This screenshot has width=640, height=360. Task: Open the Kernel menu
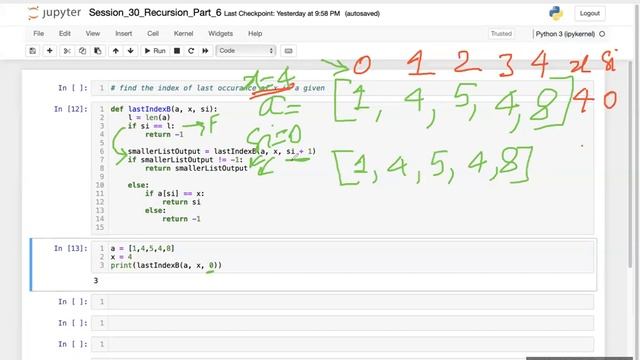pyautogui.click(x=183, y=33)
